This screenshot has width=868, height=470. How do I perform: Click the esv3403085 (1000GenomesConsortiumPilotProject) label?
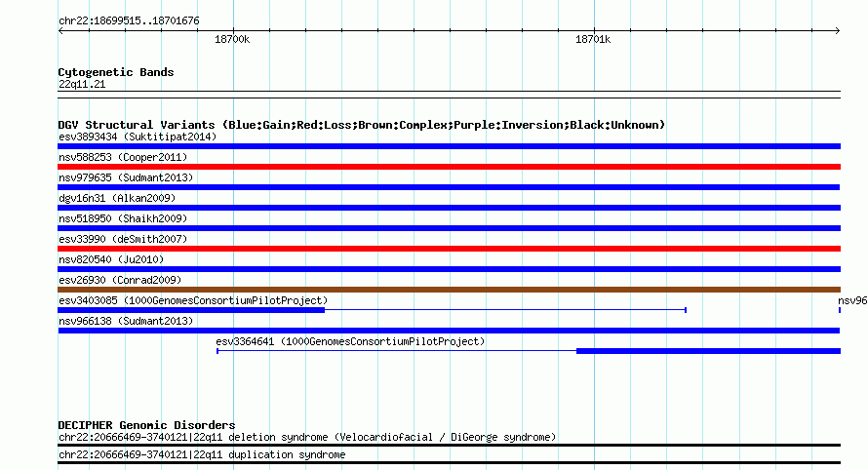coord(193,300)
